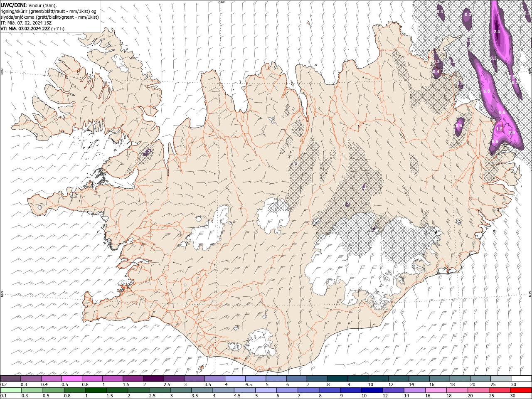Click lavender snow swatch between 4 and 4.5

tap(235, 379)
